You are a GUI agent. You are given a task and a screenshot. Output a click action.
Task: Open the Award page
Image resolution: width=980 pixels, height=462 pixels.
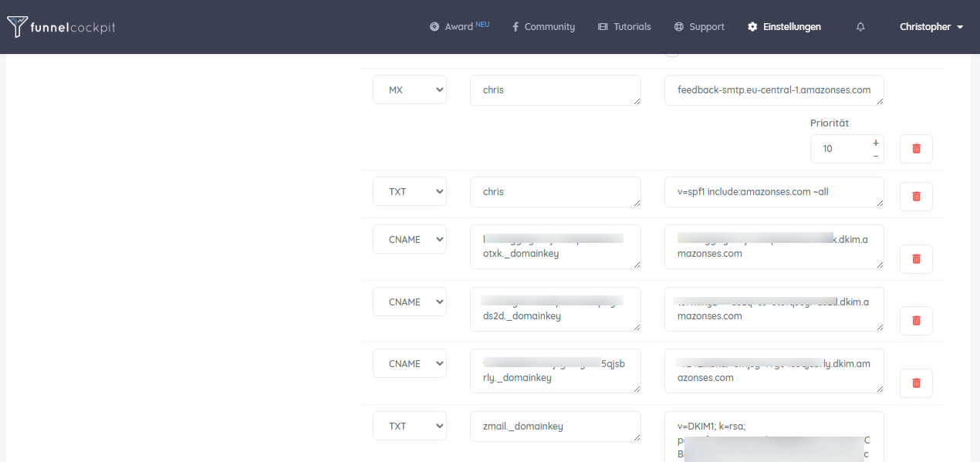coord(459,27)
